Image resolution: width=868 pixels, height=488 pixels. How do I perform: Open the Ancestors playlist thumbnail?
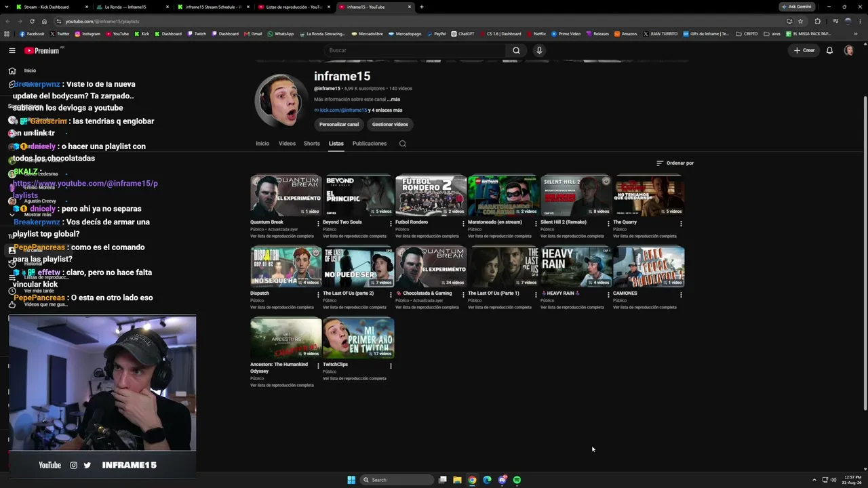[x=285, y=338]
